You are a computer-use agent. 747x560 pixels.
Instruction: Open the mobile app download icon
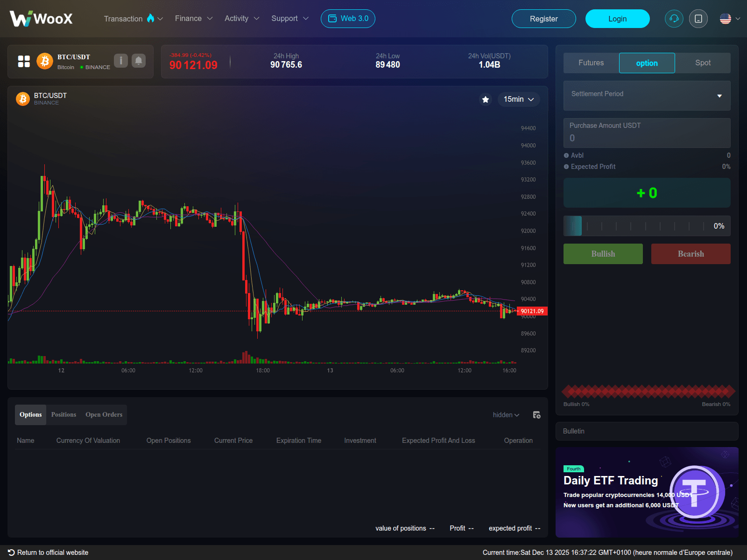tap(698, 19)
